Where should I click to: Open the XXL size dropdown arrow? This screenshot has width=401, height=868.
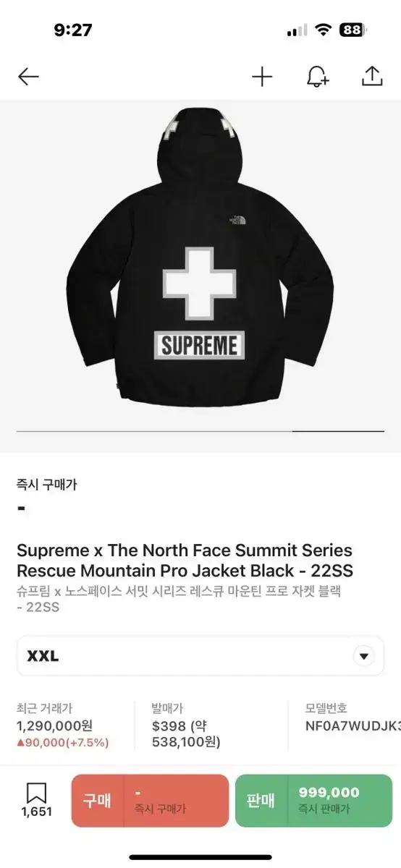[363, 657]
